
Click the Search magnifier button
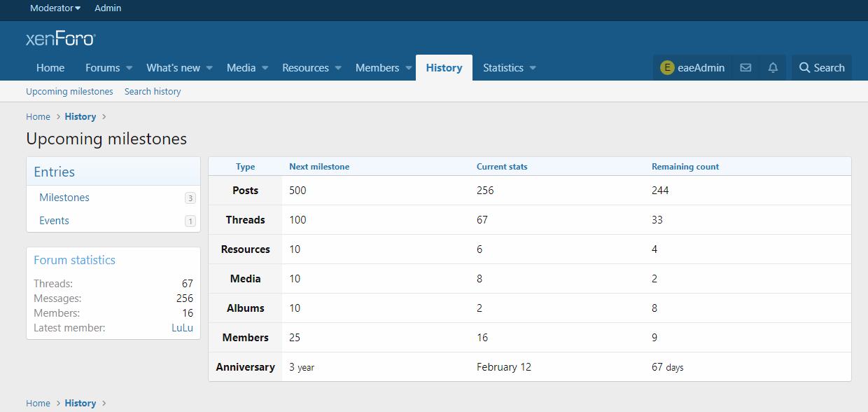821,68
